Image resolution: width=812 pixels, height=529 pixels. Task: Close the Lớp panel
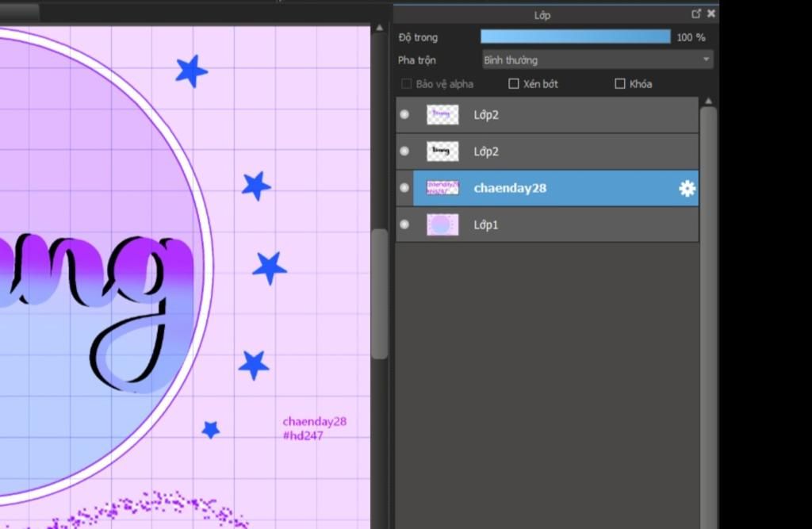711,14
